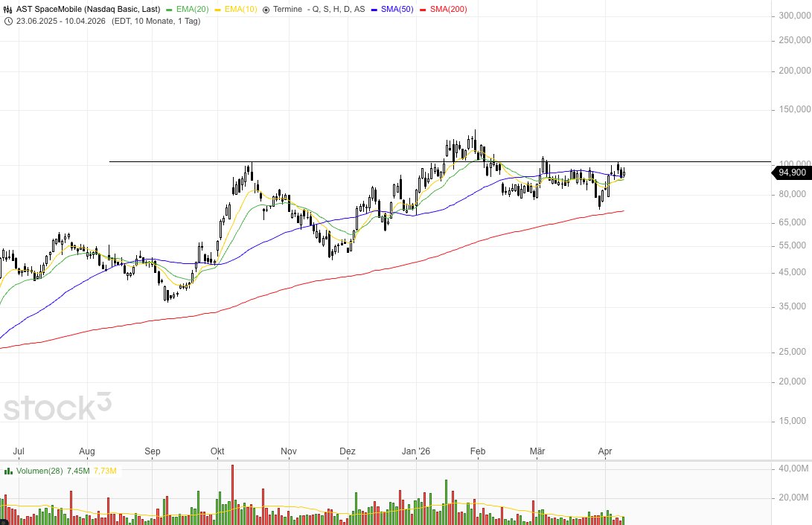Click the 300,000 price axis label
812x525 pixels.
[795, 16]
